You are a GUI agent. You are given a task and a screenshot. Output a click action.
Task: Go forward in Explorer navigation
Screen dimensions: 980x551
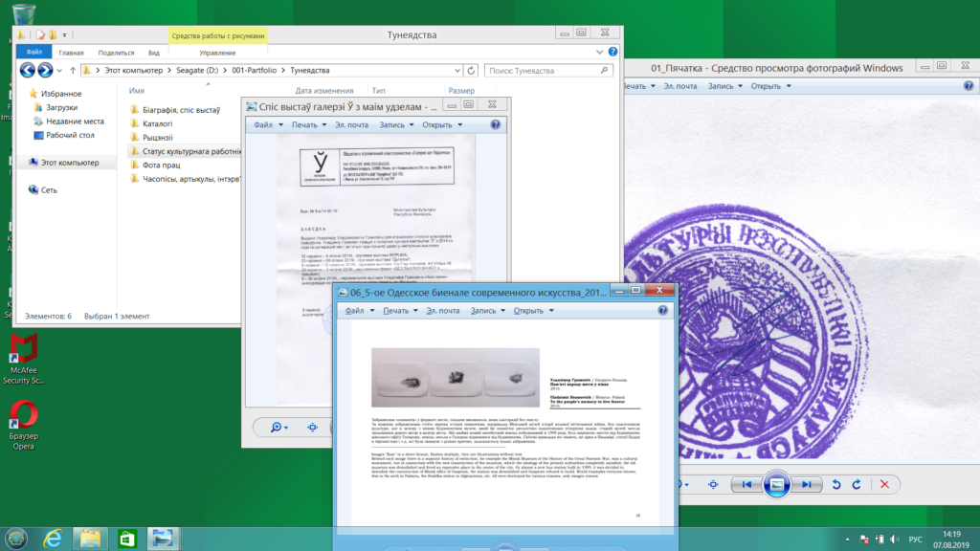pyautogui.click(x=45, y=70)
